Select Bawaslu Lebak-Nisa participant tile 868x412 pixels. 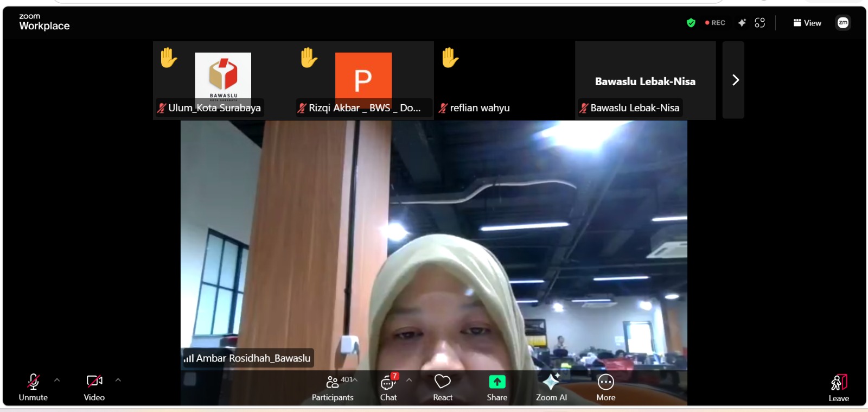(646, 80)
